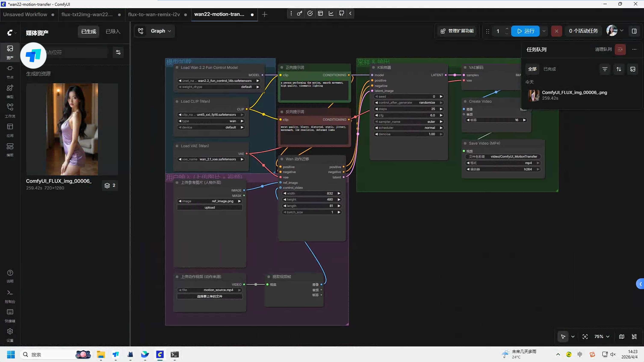
Task: Switch to the Imported assets tab
Action: (x=113, y=31)
